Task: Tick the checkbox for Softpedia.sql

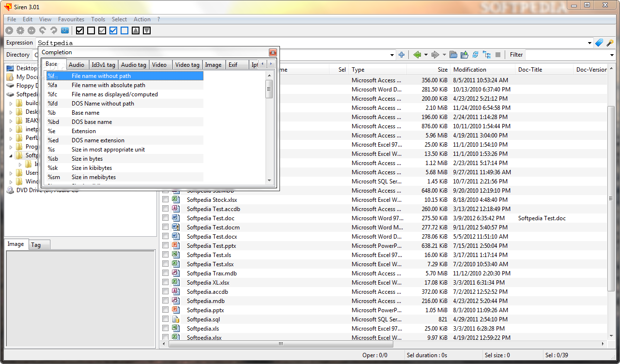Action: point(166,319)
